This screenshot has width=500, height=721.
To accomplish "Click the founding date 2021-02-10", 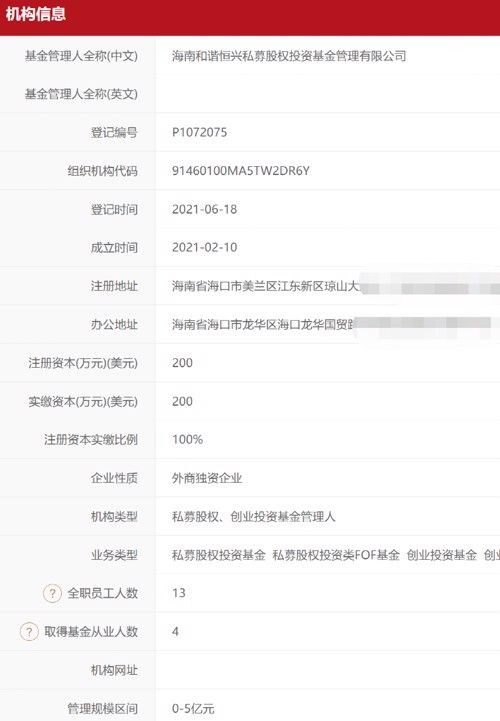I will click(x=205, y=247).
